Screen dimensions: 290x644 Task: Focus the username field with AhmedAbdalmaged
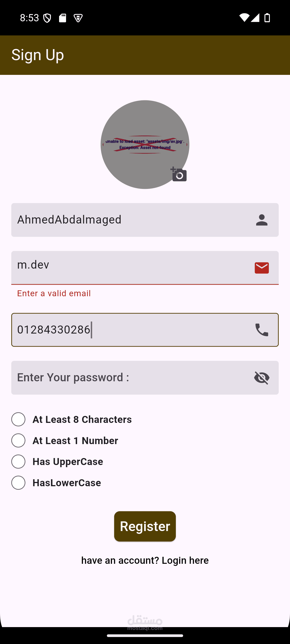(129, 220)
